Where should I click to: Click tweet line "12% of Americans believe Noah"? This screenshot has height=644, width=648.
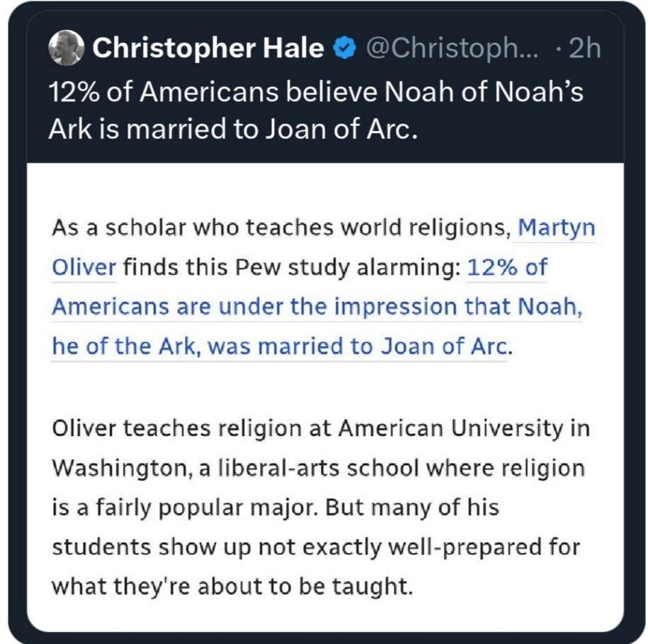point(316,92)
